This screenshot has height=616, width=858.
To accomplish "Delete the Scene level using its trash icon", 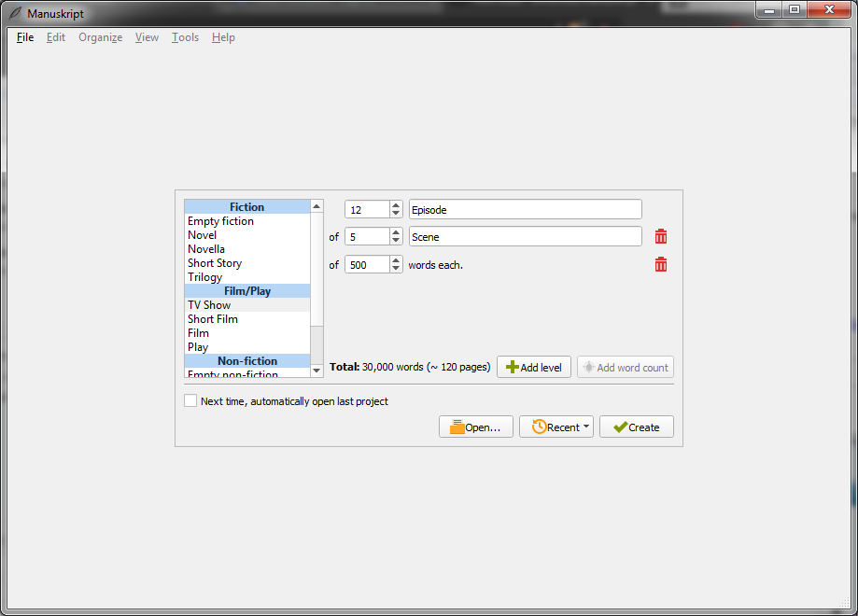I will pos(661,236).
